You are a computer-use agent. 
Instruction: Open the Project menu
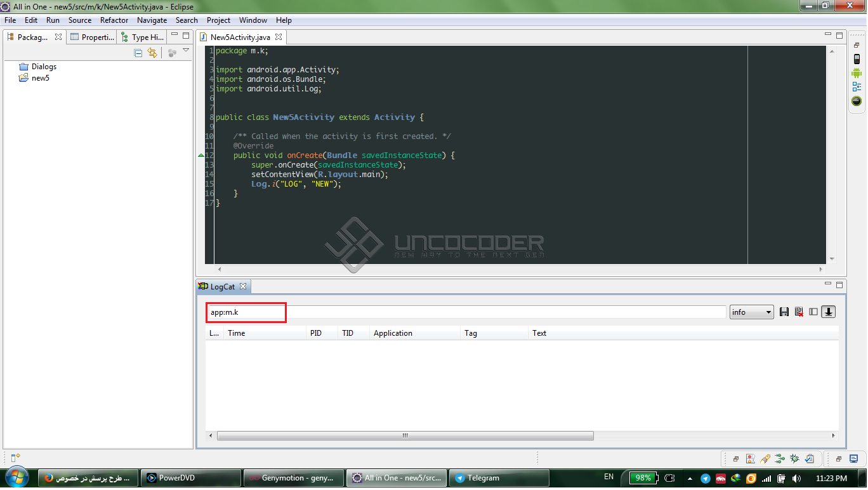coord(218,20)
